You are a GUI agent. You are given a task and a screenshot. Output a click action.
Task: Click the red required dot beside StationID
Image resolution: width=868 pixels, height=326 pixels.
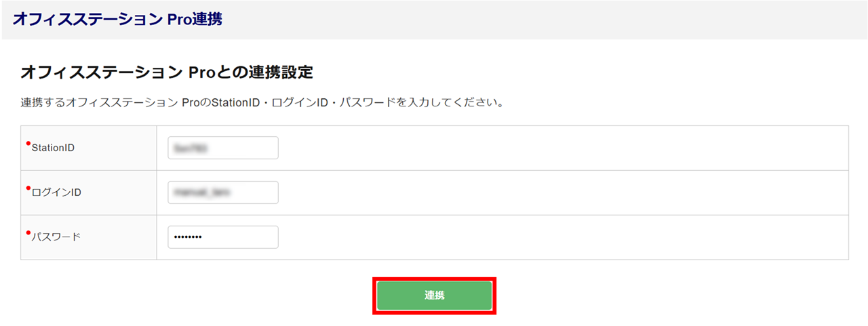point(28,143)
